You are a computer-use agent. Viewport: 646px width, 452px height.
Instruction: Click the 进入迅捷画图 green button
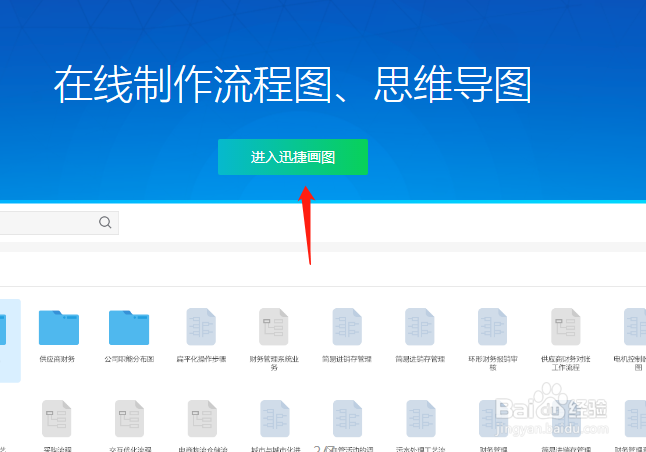point(293,157)
